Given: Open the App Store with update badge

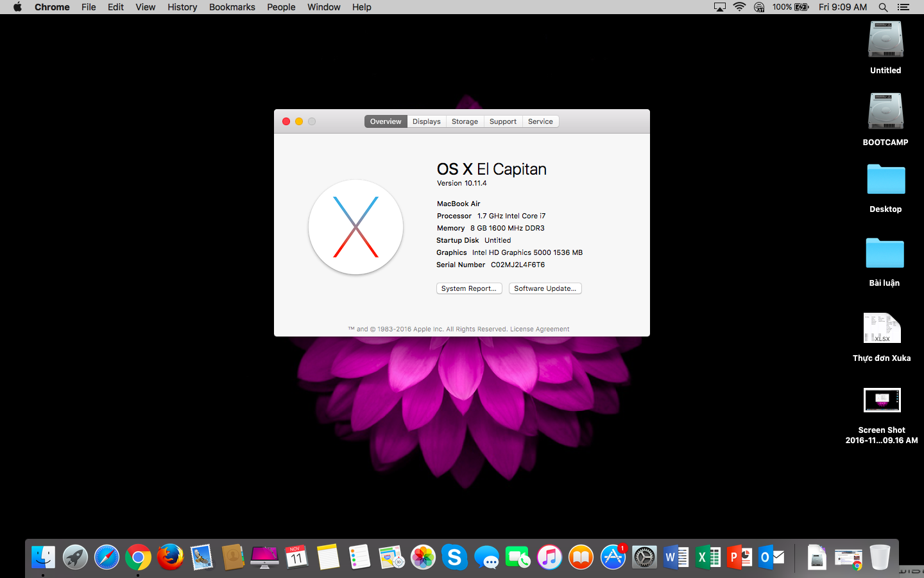Looking at the screenshot, I should (x=613, y=557).
